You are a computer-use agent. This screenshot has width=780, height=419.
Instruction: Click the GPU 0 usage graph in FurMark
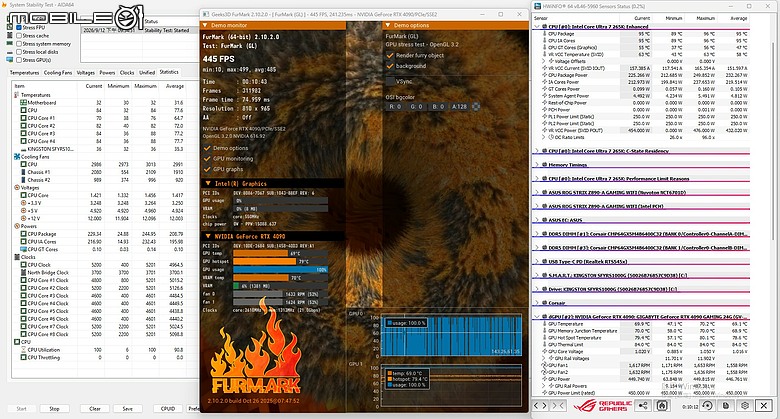point(451,335)
